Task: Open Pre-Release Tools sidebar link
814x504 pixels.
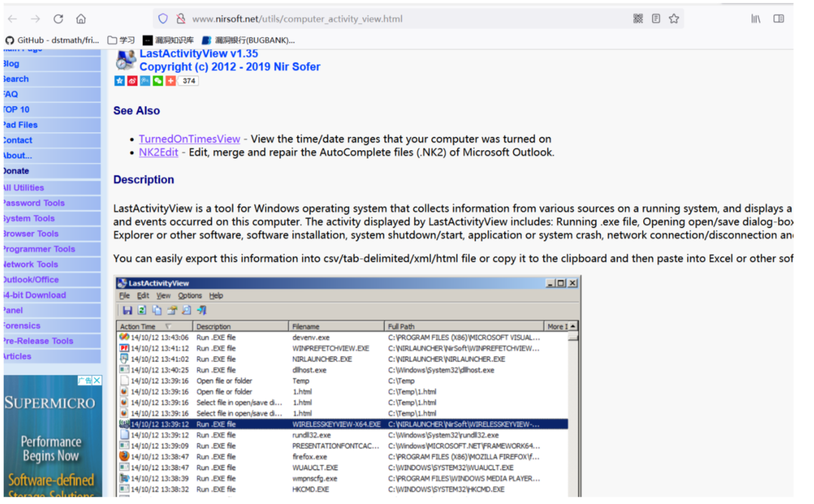Action: pyautogui.click(x=52, y=341)
